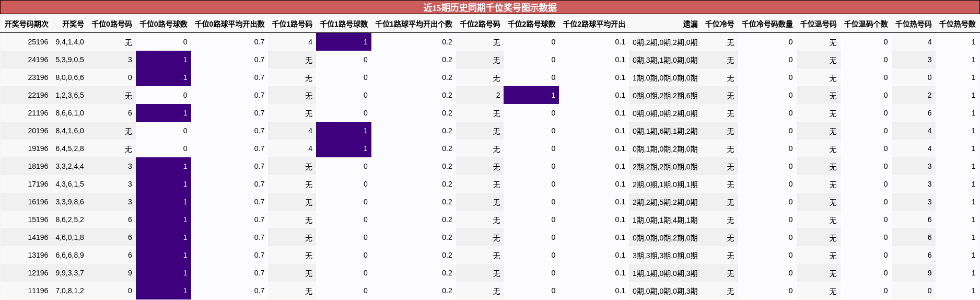
Task: Click draw number 8,6,6,1,0
Action: click(70, 113)
